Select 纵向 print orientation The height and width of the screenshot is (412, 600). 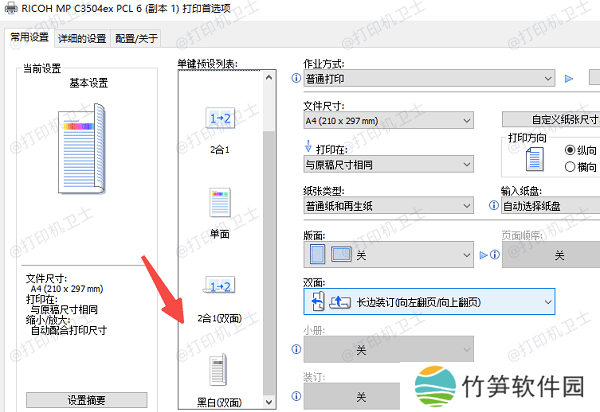point(571,150)
